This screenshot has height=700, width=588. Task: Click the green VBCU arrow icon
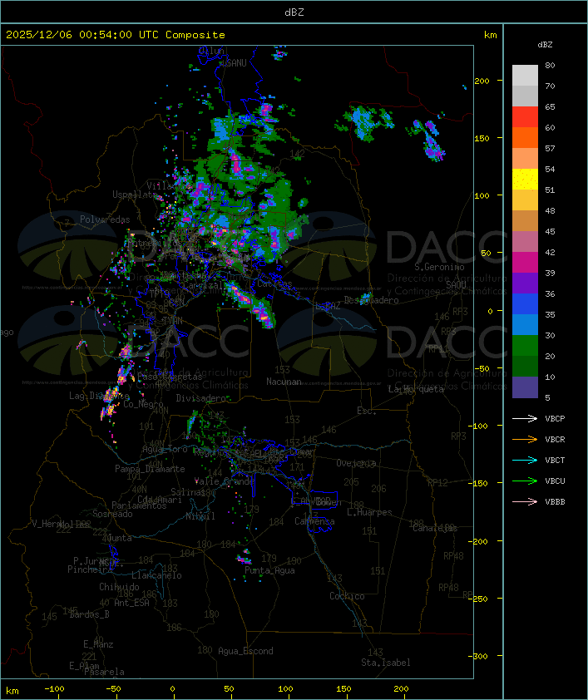pos(525,481)
